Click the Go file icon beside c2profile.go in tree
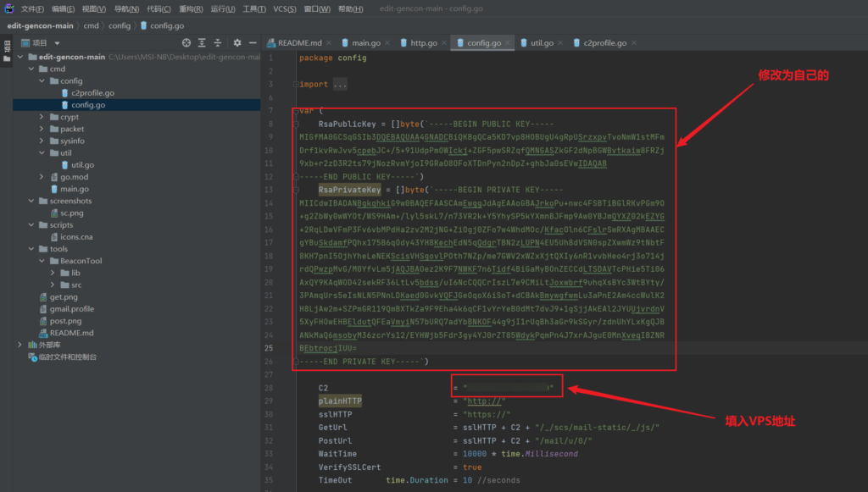 click(x=64, y=93)
